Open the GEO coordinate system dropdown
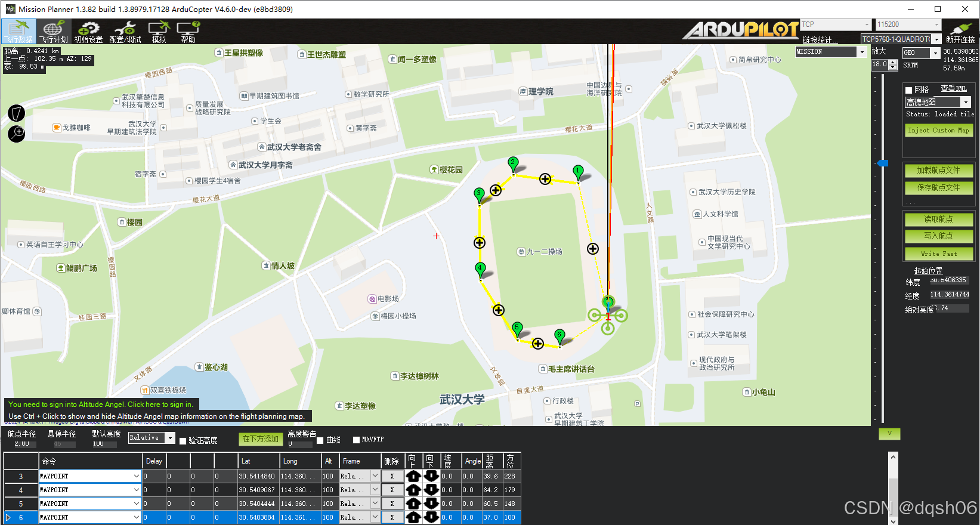This screenshot has height=525, width=980. 921,53
